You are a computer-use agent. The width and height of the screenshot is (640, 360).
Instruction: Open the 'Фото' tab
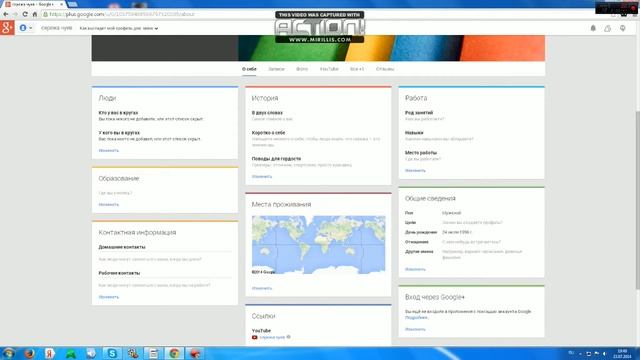point(302,69)
